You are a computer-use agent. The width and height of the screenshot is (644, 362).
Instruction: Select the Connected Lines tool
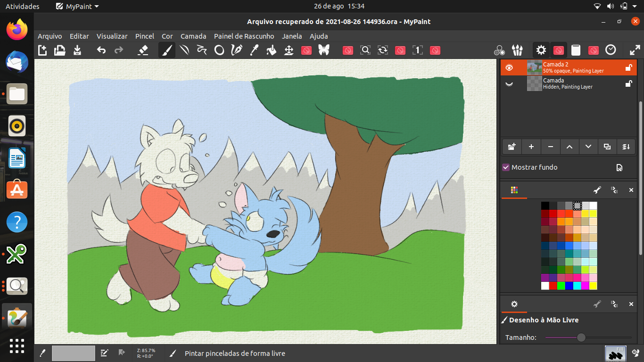pos(202,50)
